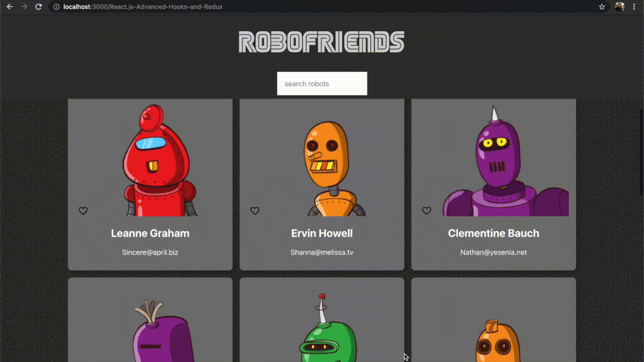Click the email Nathan@yesenia.net

[x=494, y=252]
